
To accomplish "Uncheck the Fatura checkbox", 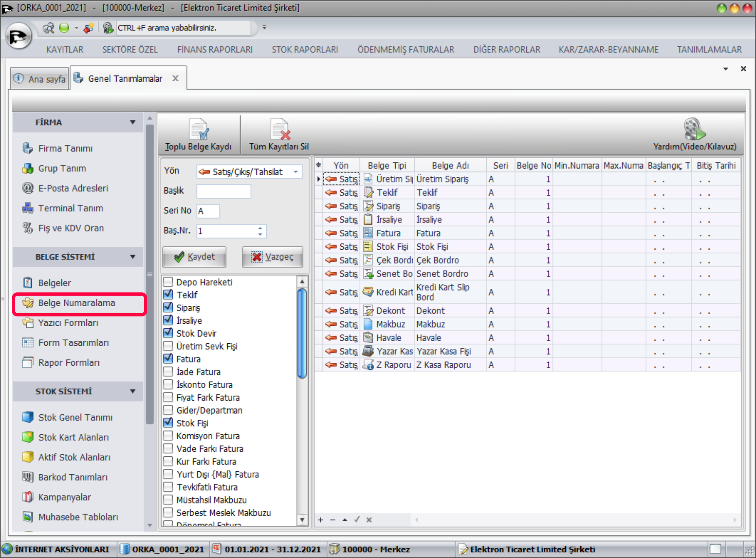I will point(168,359).
